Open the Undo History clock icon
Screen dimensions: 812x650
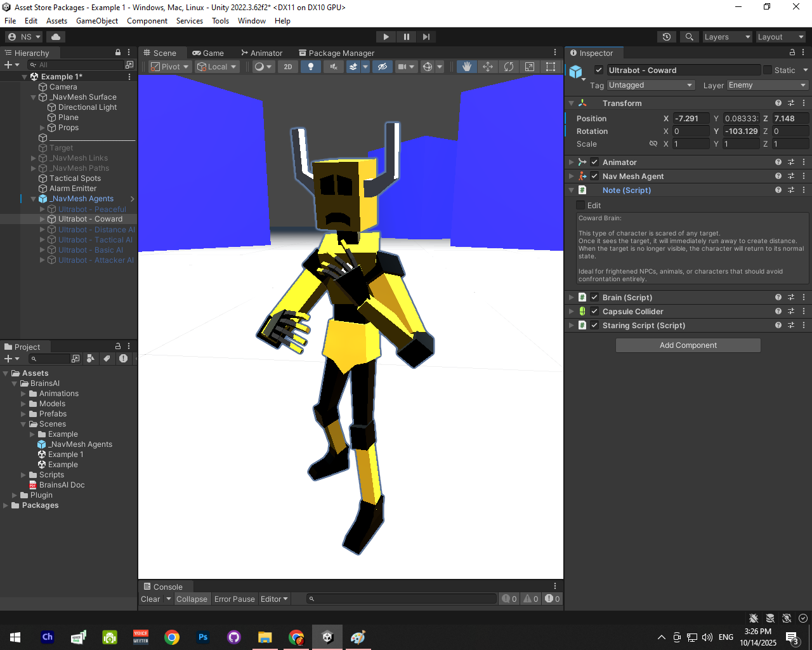(x=667, y=37)
